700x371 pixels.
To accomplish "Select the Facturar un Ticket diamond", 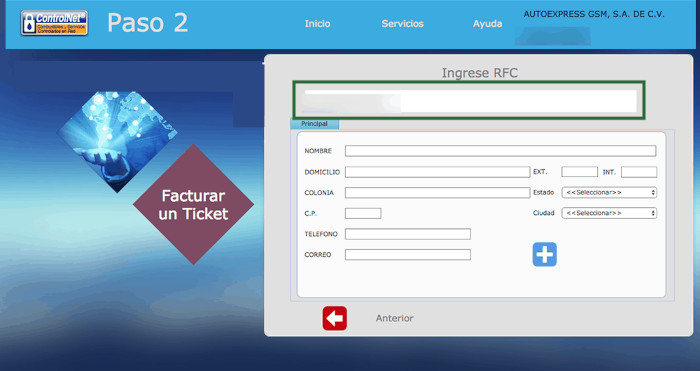I will (193, 204).
